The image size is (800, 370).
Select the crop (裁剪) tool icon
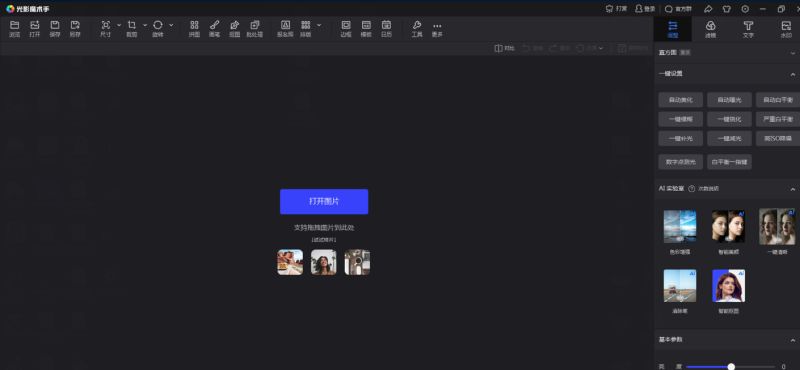click(x=132, y=29)
